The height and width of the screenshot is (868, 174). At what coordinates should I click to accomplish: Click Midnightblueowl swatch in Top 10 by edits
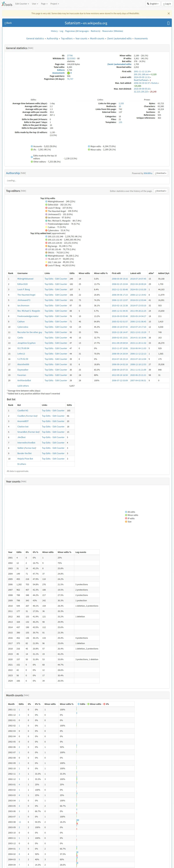click(x=46, y=202)
